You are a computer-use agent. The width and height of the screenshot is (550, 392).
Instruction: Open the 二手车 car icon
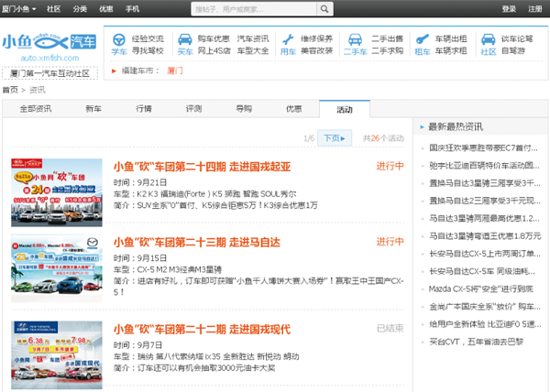[355, 39]
